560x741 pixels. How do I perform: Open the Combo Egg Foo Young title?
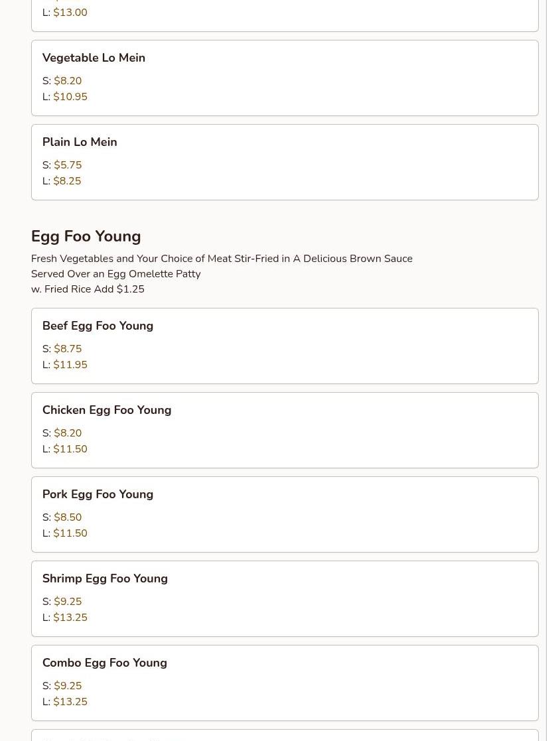point(105,663)
